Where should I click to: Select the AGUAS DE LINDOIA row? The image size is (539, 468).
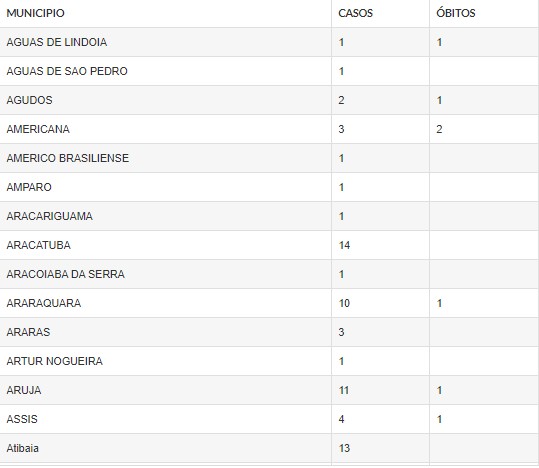click(270, 42)
